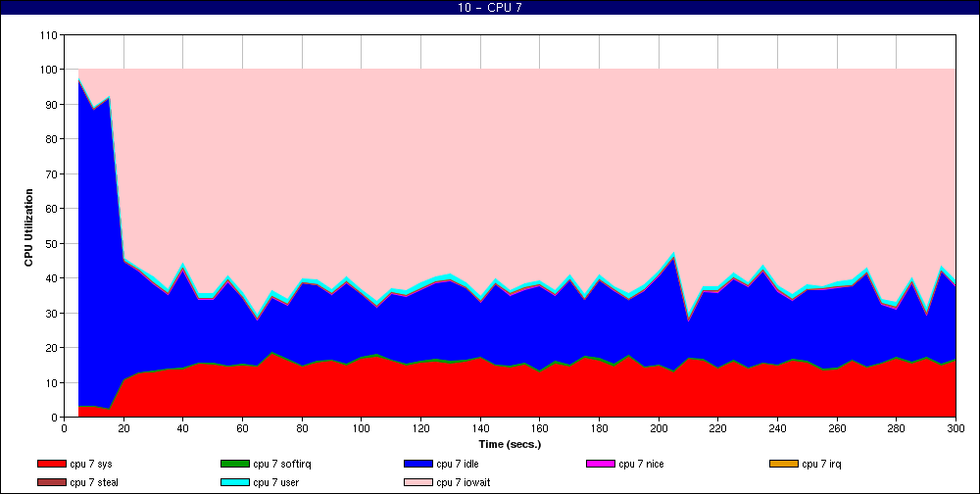
Task: Click the cyan 'cpu 7 user' legend swatch
Action: 234,483
